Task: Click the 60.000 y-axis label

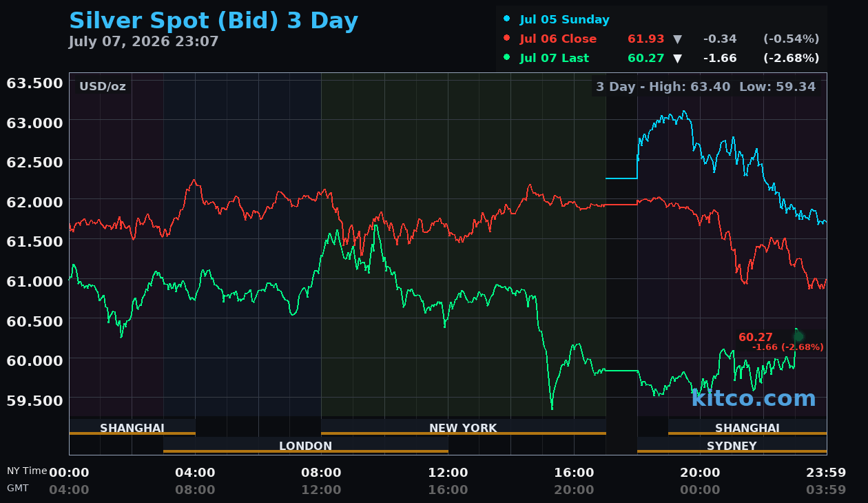Action: click(34, 360)
